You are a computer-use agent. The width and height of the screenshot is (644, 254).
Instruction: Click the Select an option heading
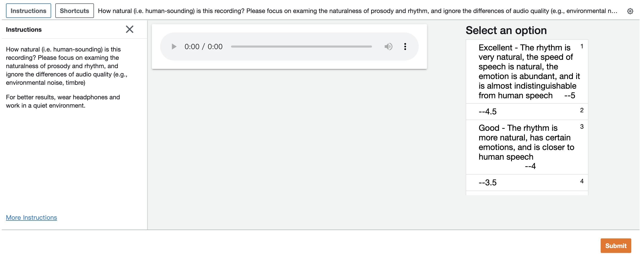click(x=506, y=30)
